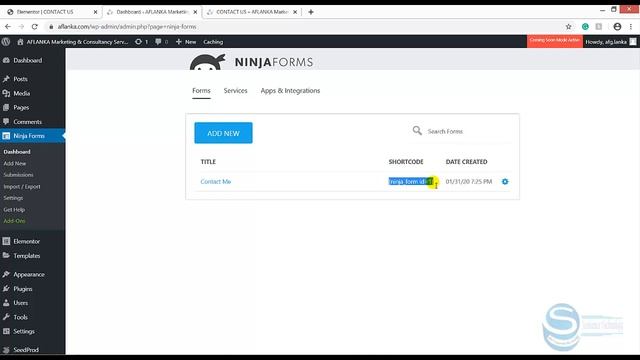The height and width of the screenshot is (360, 640).
Task: Close the Elementor | CONTACT US tab
Action: [96, 12]
